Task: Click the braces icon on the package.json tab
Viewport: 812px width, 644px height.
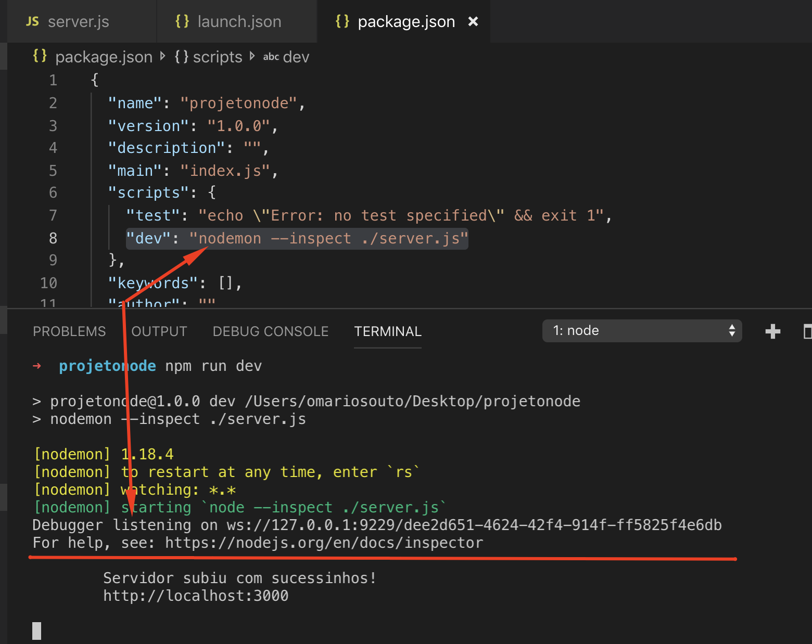Action: (343, 21)
